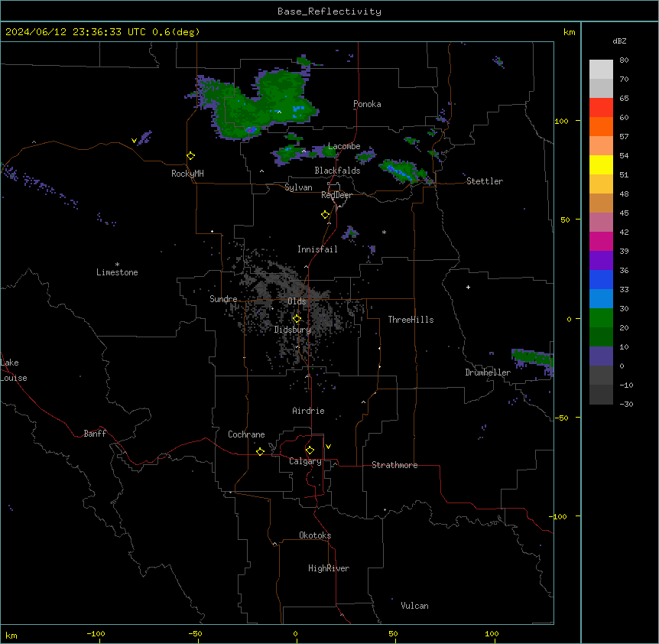Click the Okotoks label
The image size is (659, 644).
tap(315, 535)
